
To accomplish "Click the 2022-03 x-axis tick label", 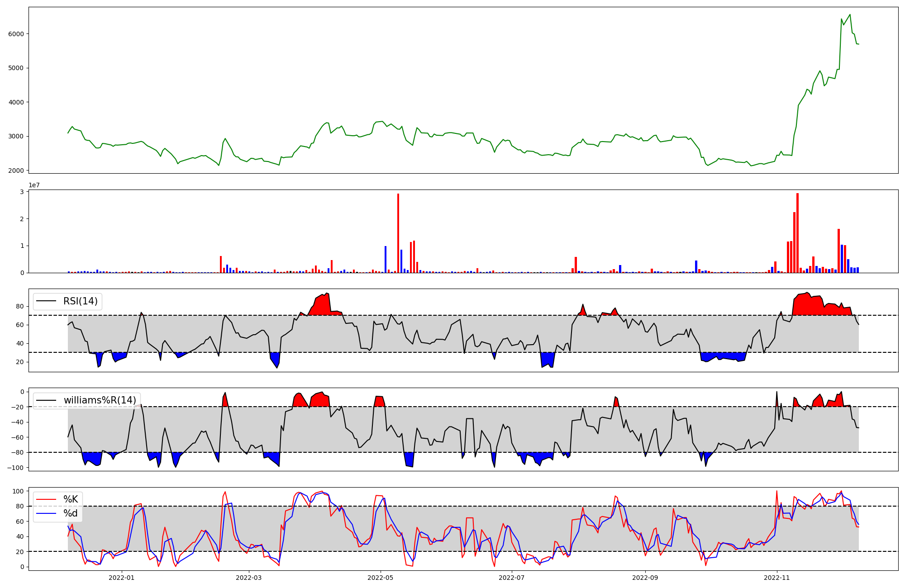I will (x=249, y=578).
